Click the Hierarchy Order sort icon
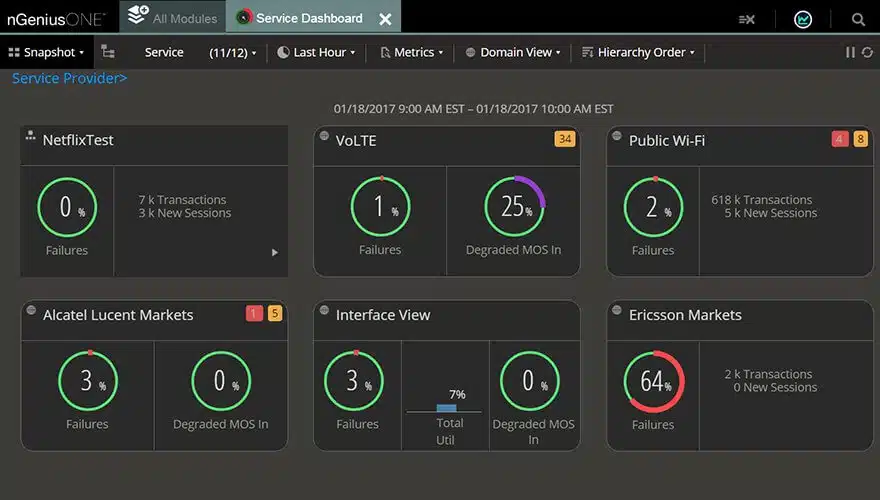 [587, 52]
